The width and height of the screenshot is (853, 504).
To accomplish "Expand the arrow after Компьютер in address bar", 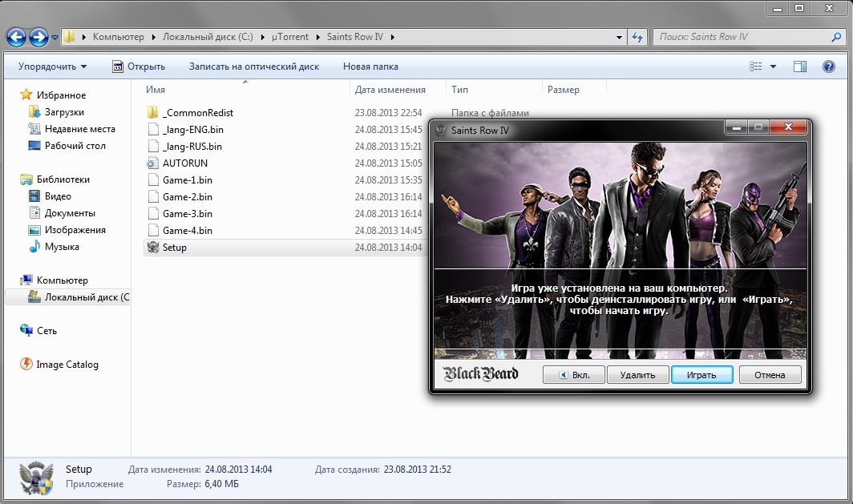I will click(153, 37).
